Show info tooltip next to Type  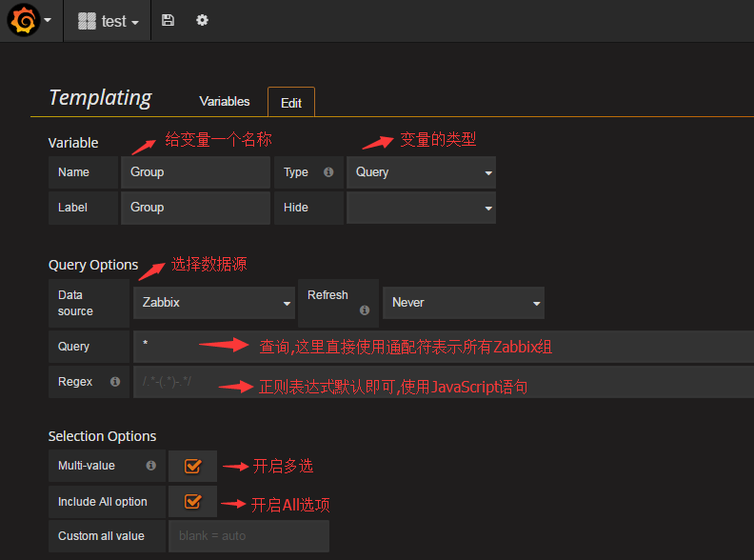[x=328, y=172]
